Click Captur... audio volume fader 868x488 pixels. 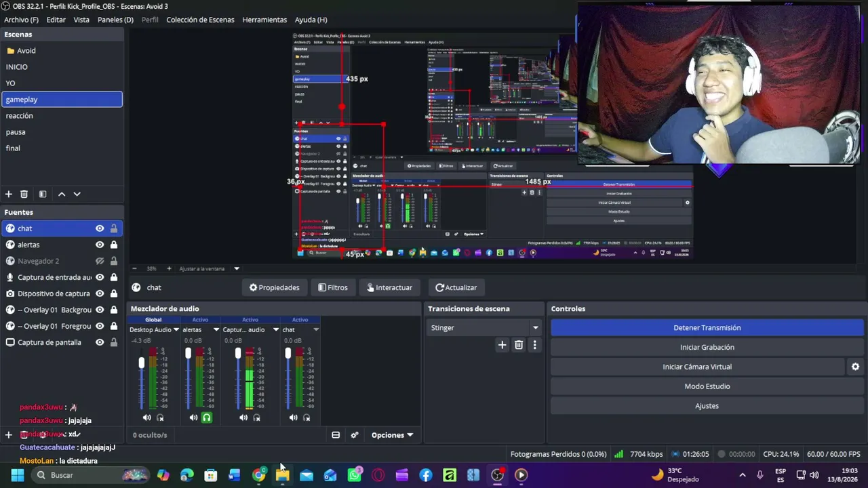238,354
